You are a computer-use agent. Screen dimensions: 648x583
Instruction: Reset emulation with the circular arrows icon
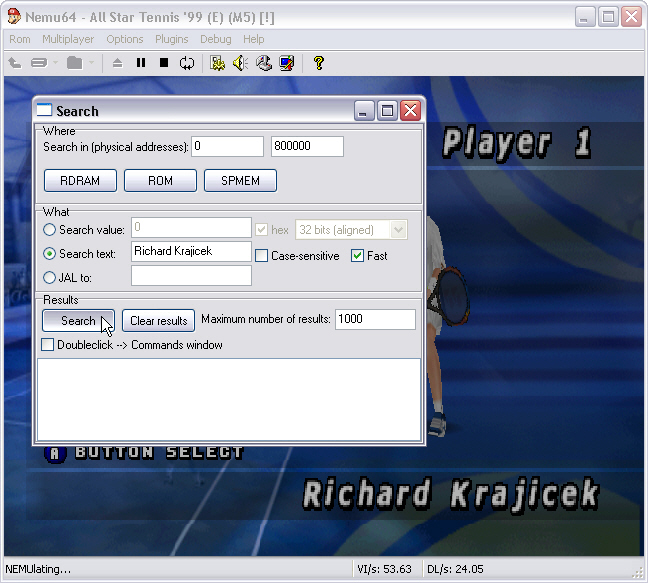point(187,63)
